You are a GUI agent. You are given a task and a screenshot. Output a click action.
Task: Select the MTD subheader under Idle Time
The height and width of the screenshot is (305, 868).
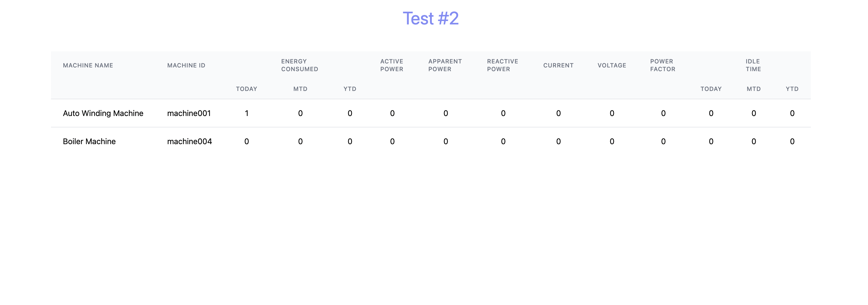(x=753, y=89)
